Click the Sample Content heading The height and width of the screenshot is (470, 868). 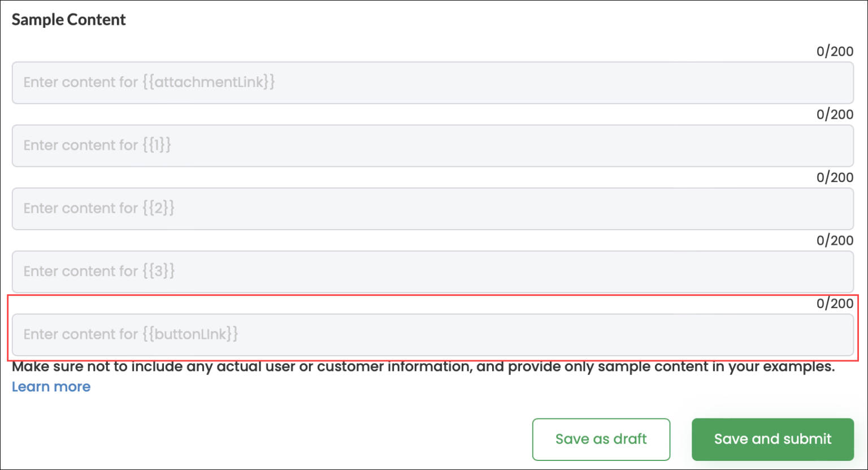tap(68, 19)
